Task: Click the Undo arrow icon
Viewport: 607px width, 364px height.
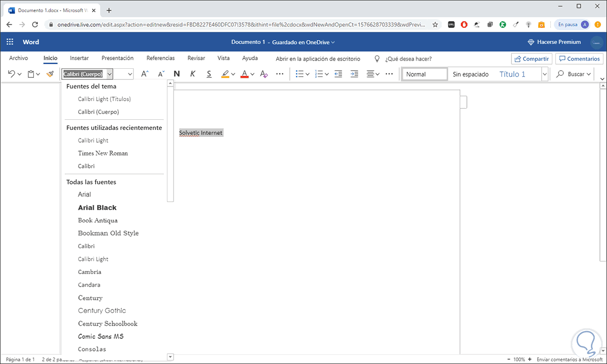Action: [x=12, y=74]
